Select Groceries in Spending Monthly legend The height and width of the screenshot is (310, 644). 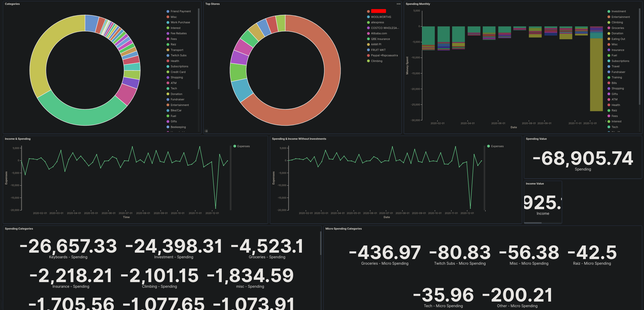tap(618, 28)
